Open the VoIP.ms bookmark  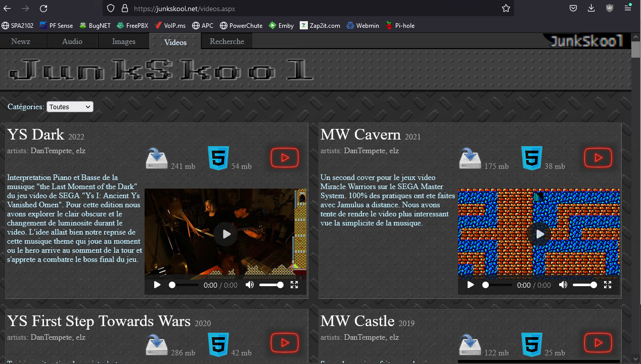coord(170,25)
